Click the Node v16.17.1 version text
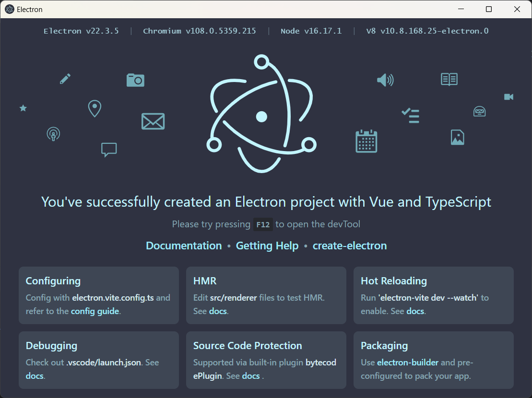This screenshot has width=532, height=398. click(311, 31)
